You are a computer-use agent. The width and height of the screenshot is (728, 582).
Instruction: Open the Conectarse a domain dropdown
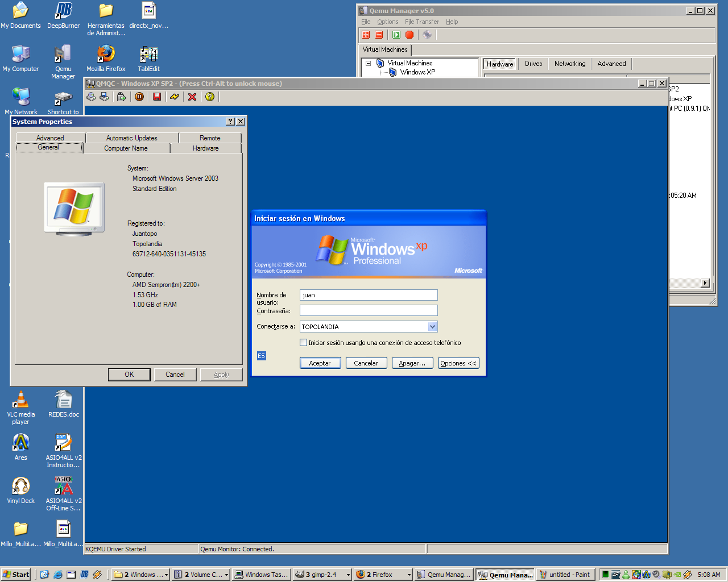click(x=432, y=327)
